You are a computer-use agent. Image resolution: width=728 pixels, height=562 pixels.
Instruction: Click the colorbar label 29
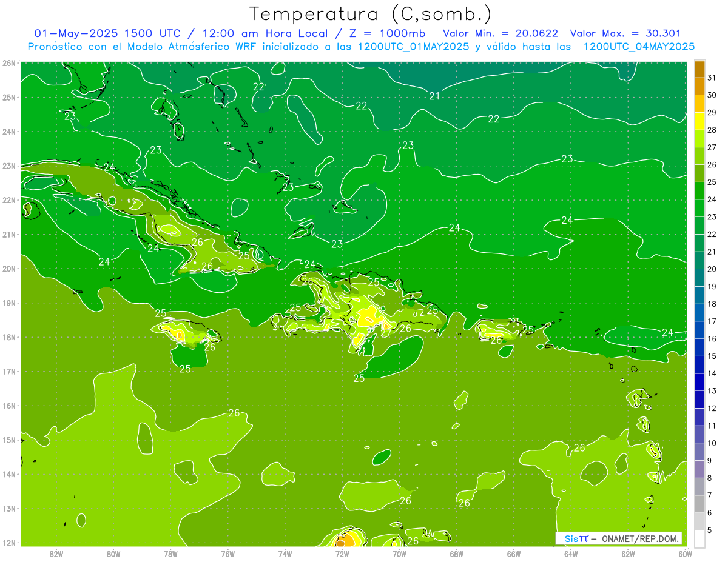712,112
